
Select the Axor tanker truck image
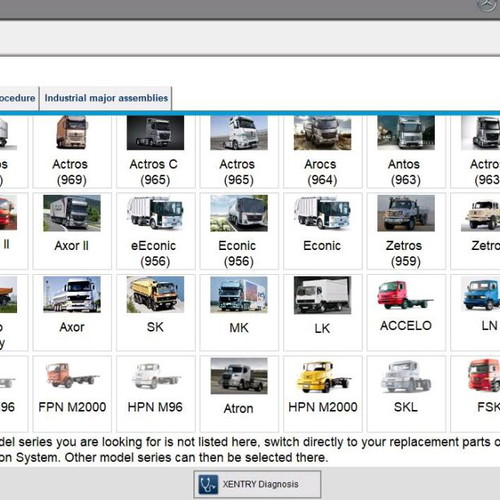72,295
